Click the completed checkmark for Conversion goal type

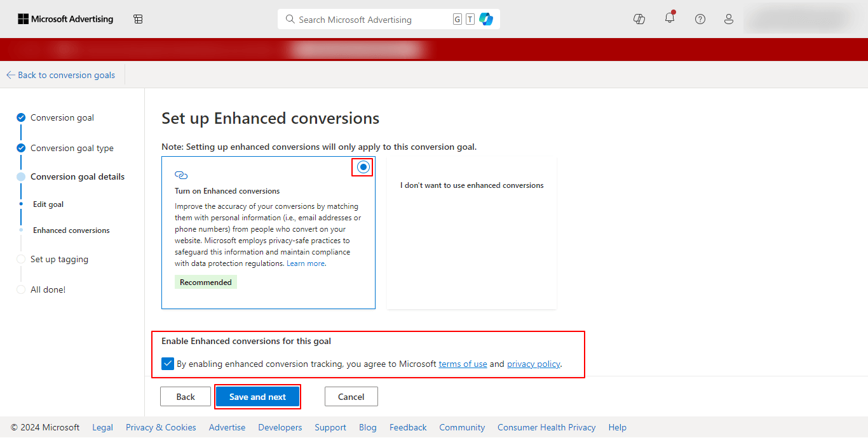pos(21,148)
